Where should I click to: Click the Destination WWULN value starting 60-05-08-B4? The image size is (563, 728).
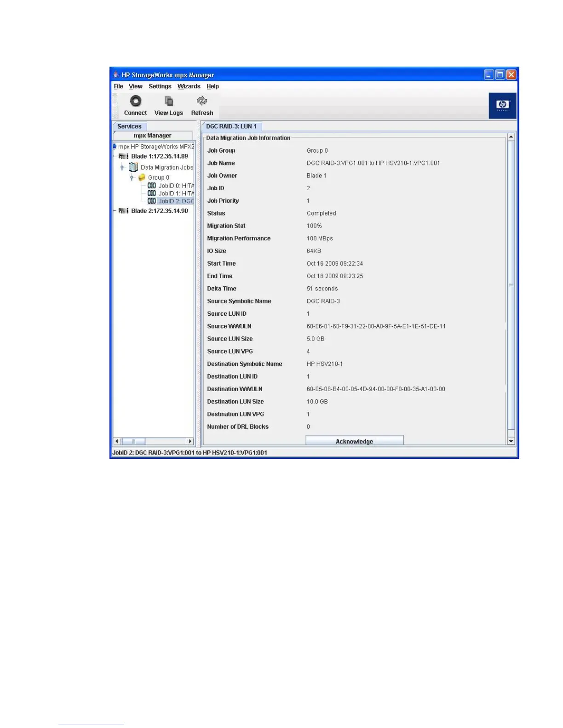click(x=376, y=389)
